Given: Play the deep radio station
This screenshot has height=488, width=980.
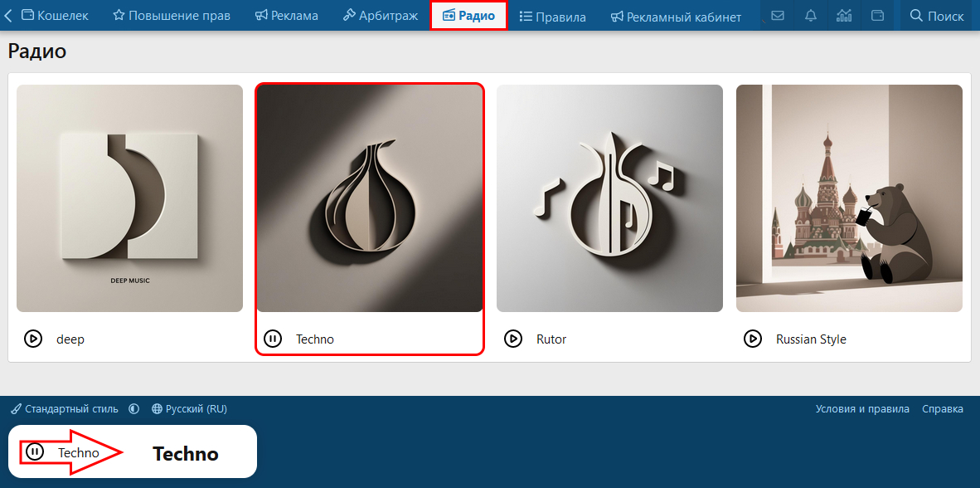Looking at the screenshot, I should (33, 339).
